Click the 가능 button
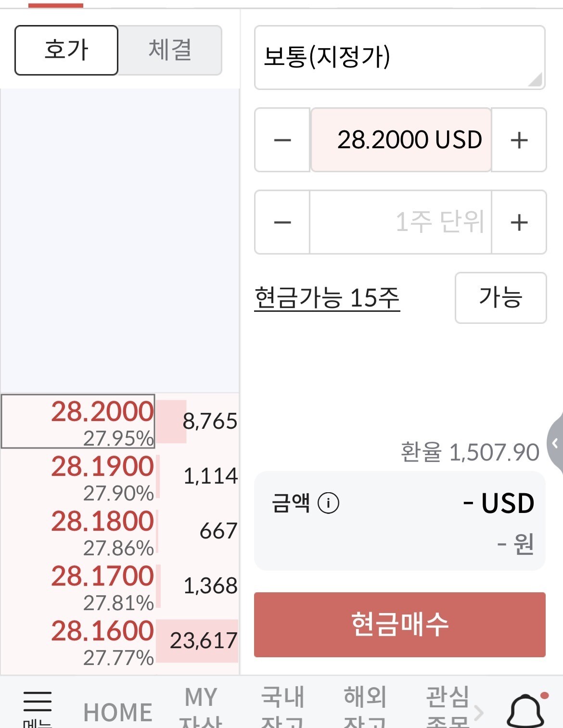The image size is (563, 728). pyautogui.click(x=500, y=298)
